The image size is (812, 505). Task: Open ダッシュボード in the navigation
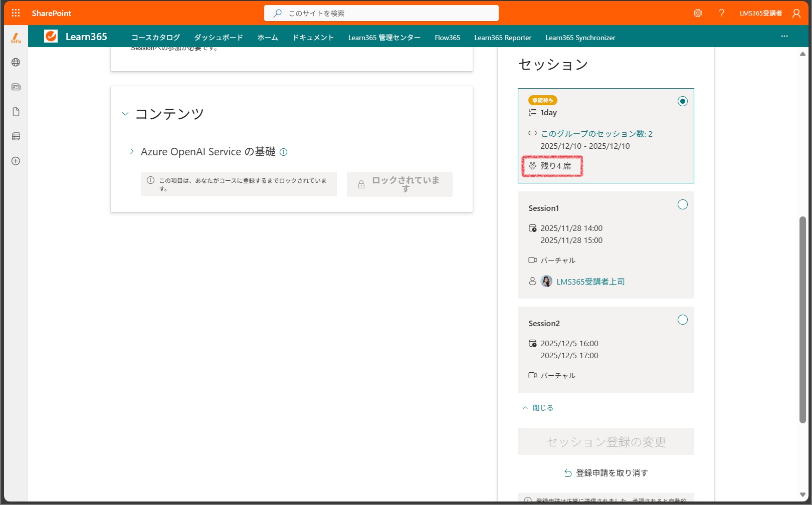(219, 38)
